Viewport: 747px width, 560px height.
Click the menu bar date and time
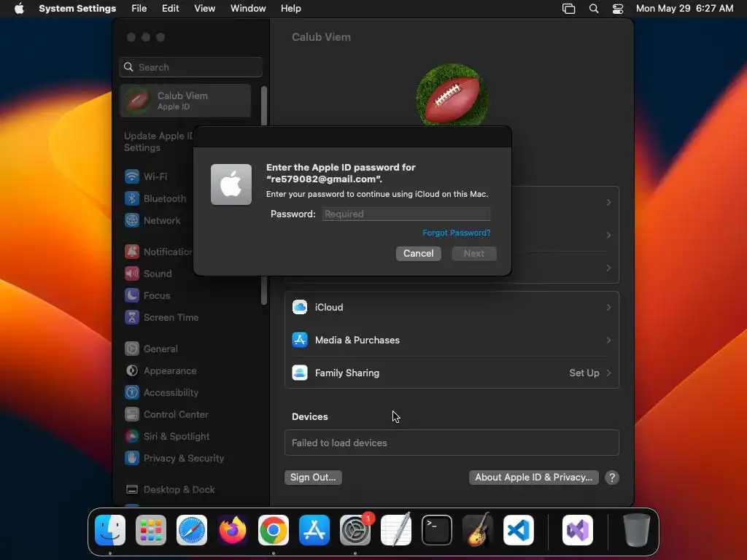[x=684, y=9]
